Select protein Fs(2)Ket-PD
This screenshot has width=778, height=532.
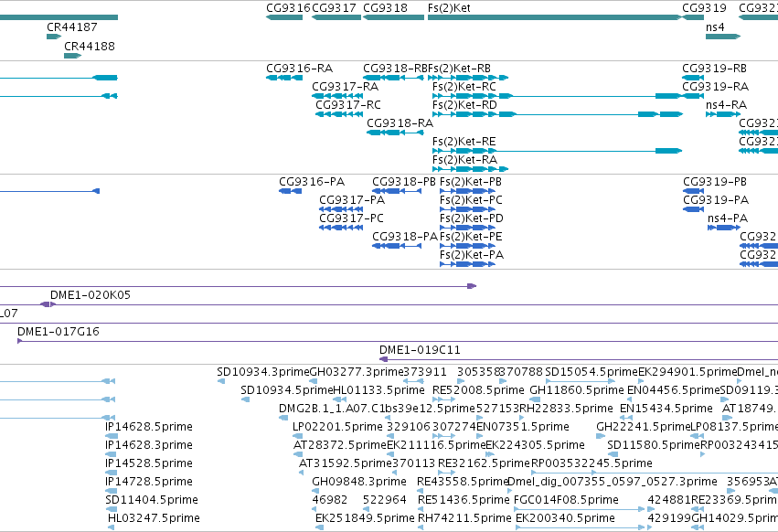[467, 228]
